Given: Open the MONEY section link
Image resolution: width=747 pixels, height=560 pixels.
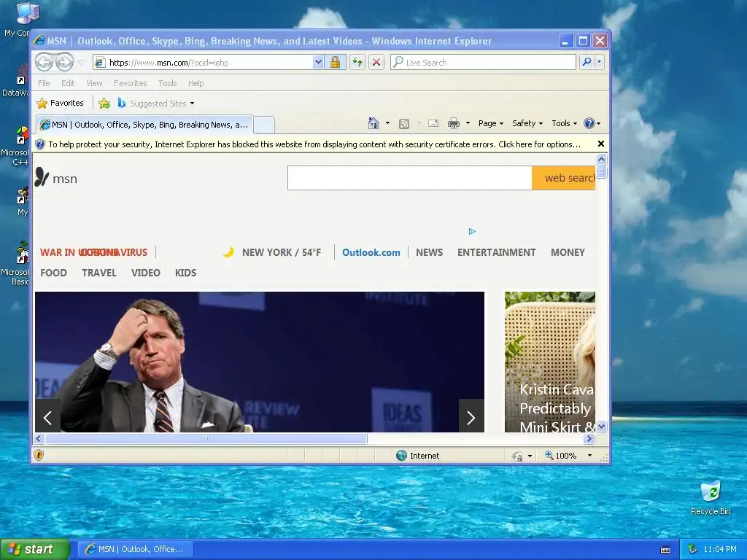Looking at the screenshot, I should (x=568, y=252).
